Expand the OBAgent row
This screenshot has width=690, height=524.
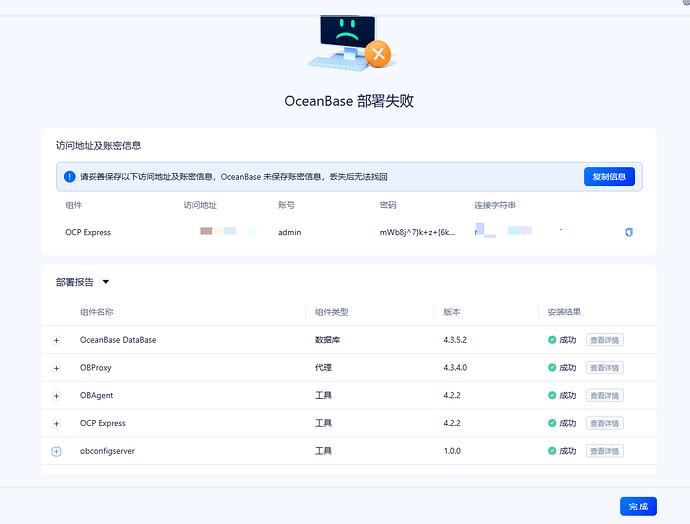click(56, 396)
